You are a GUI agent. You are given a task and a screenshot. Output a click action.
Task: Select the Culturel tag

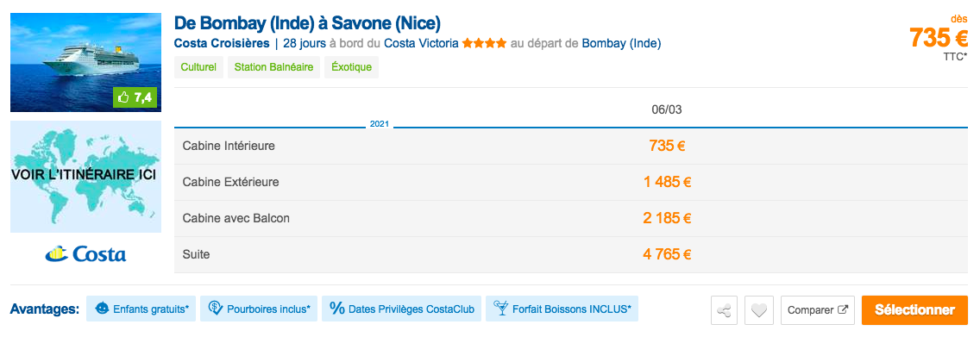pos(198,67)
